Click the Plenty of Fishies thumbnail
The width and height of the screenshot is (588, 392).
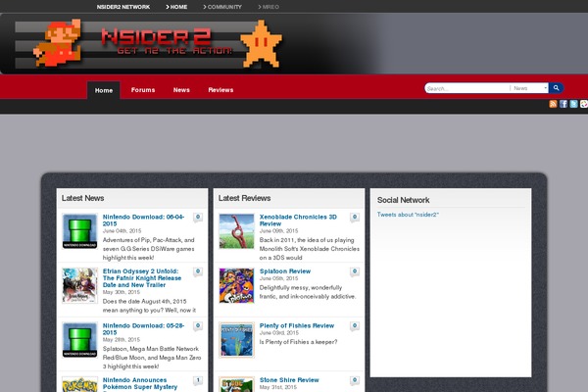coord(236,340)
